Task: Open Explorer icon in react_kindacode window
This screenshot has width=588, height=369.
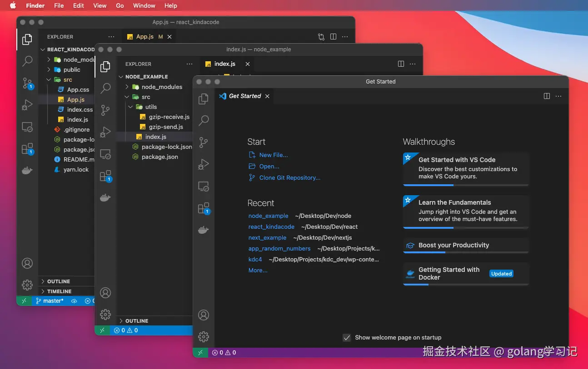Action: point(27,39)
